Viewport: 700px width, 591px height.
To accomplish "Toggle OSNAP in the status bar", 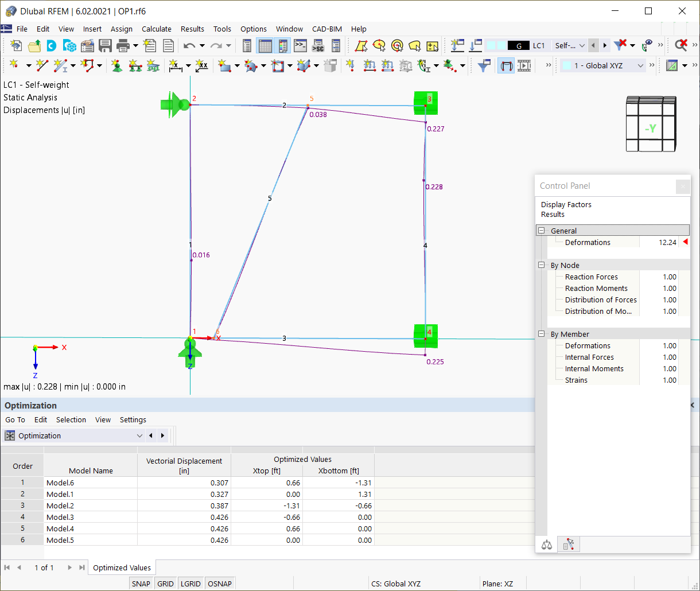I will pyautogui.click(x=220, y=584).
